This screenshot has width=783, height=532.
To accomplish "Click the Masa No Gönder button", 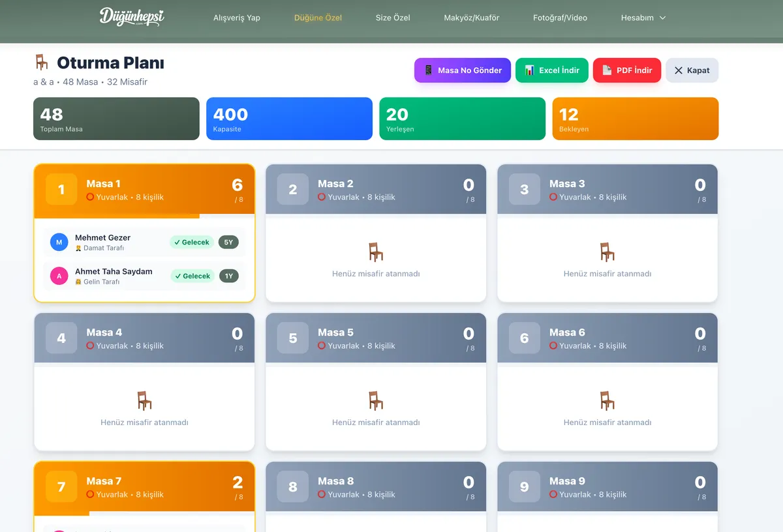I will pos(463,70).
